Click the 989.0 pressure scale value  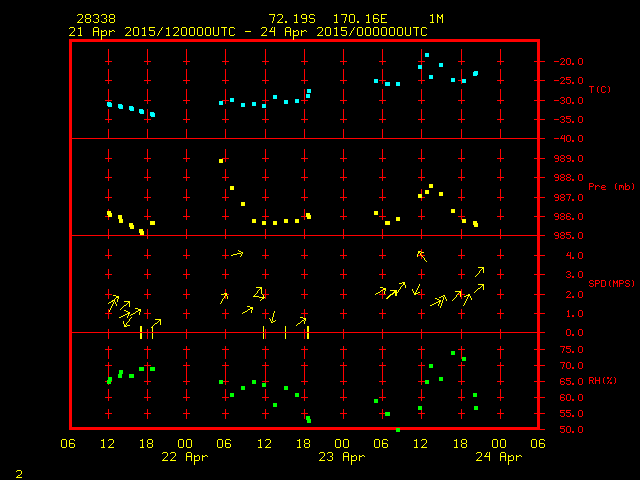566,159
